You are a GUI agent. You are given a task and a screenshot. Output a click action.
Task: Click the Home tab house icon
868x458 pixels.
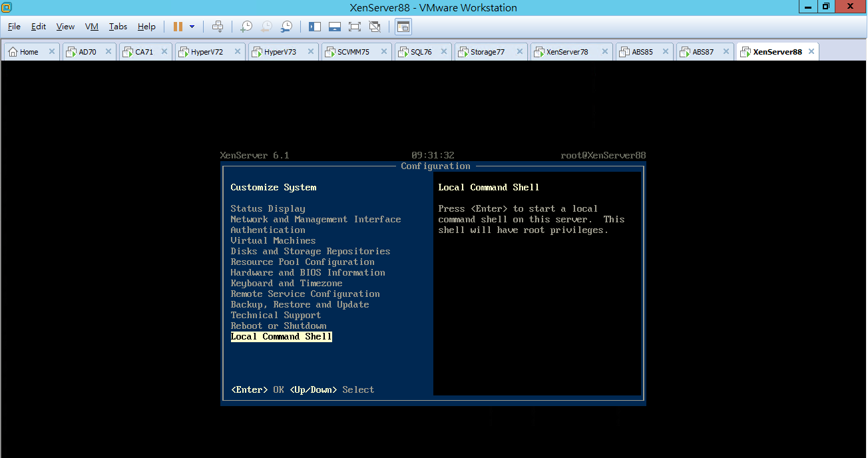point(13,52)
